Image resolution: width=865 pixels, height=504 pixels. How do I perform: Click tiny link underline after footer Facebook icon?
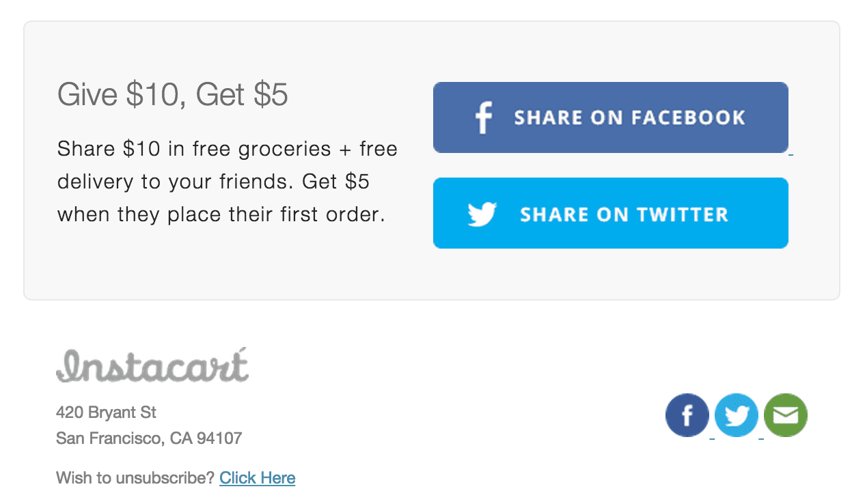pyautogui.click(x=712, y=438)
